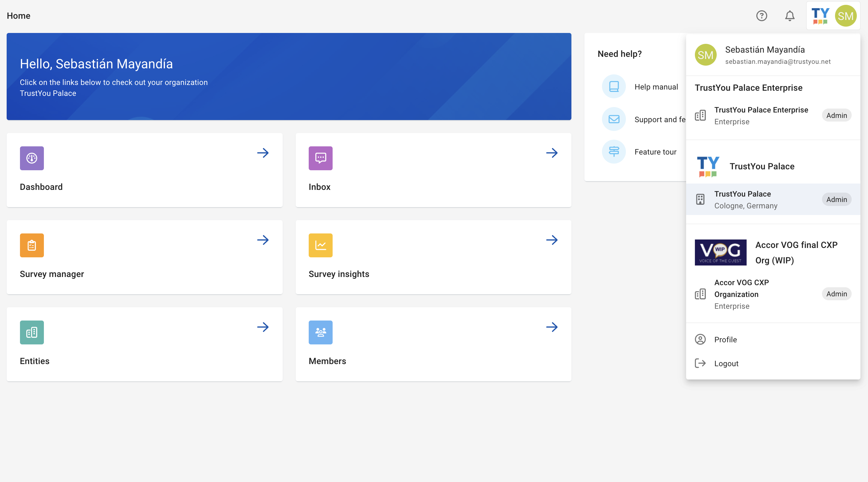Viewport: 868px width, 482px height.
Task: Select TrustYou Palace Cologne, Germany entity
Action: click(x=773, y=199)
